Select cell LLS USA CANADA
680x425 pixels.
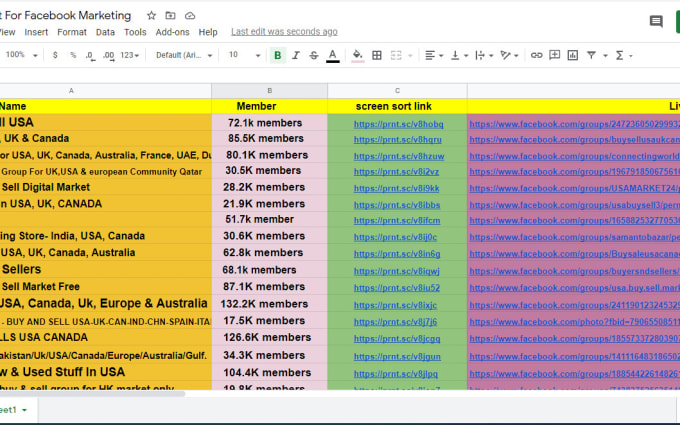(x=105, y=337)
